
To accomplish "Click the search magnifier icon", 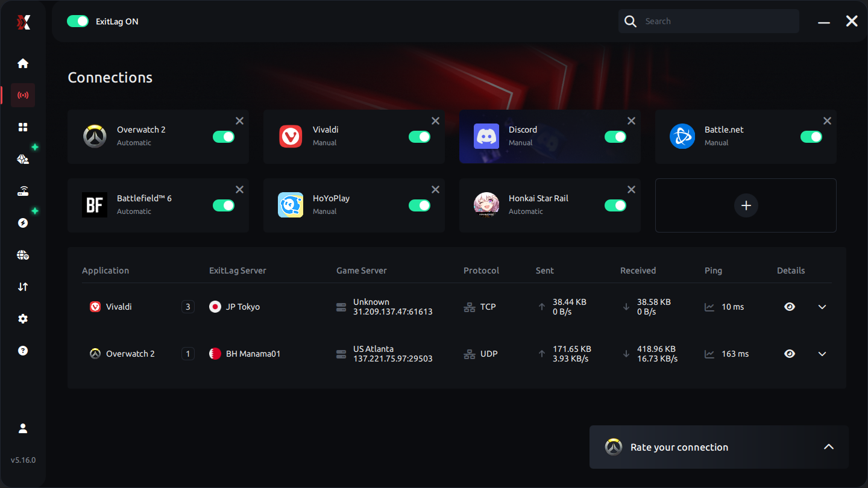I will click(631, 21).
